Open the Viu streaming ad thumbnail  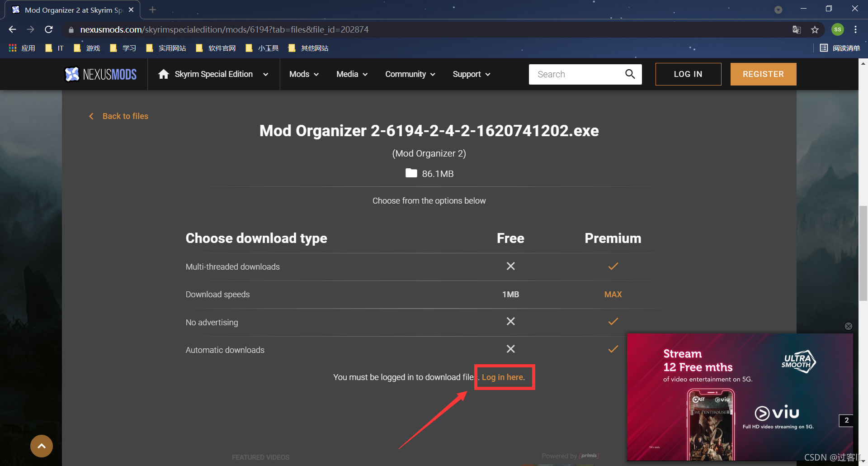tap(740, 397)
